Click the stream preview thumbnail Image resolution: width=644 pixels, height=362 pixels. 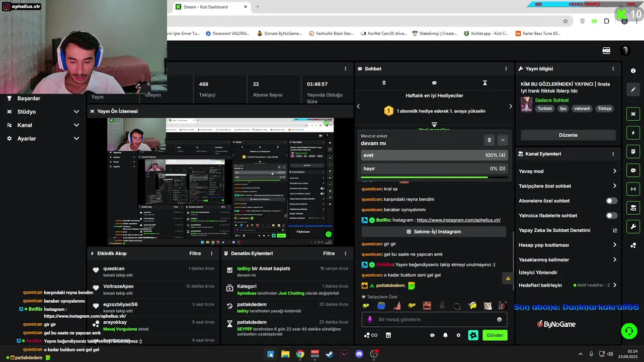(220, 182)
